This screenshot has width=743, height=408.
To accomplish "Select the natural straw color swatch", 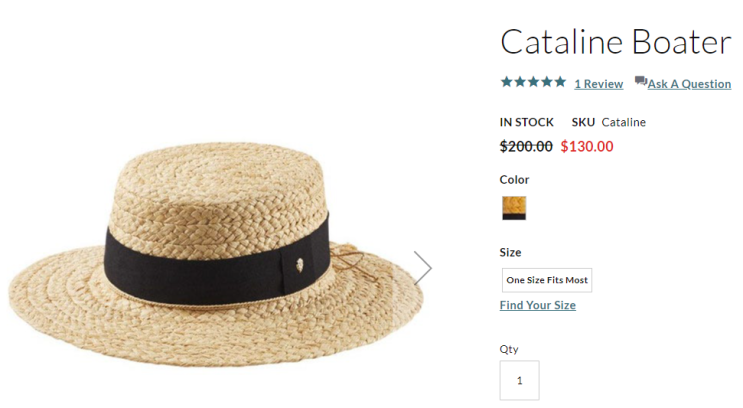I will (x=514, y=208).
